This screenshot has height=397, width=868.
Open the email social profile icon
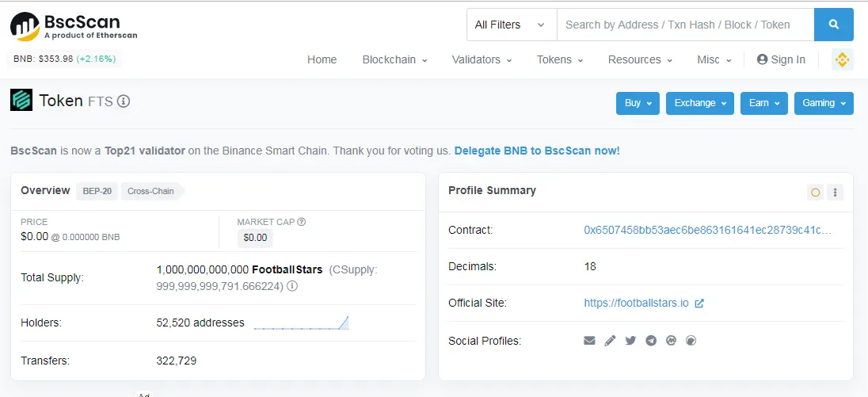(589, 341)
